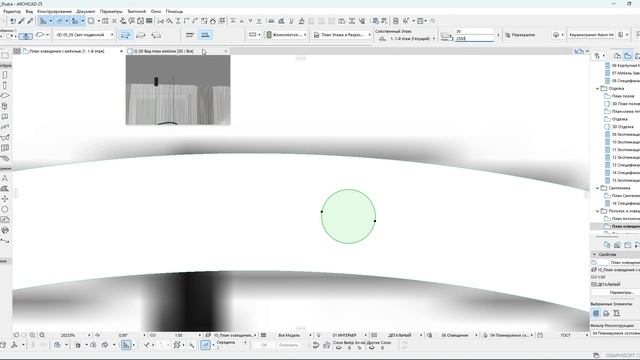Select the second geometry method icon
Image resolution: width=640 pixels, height=360 pixels.
pos(141,35)
